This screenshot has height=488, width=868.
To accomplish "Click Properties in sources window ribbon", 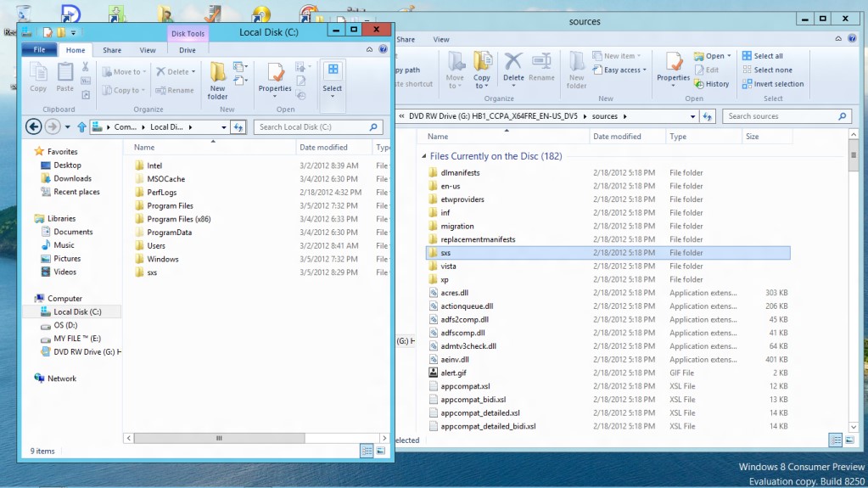I will tap(673, 69).
